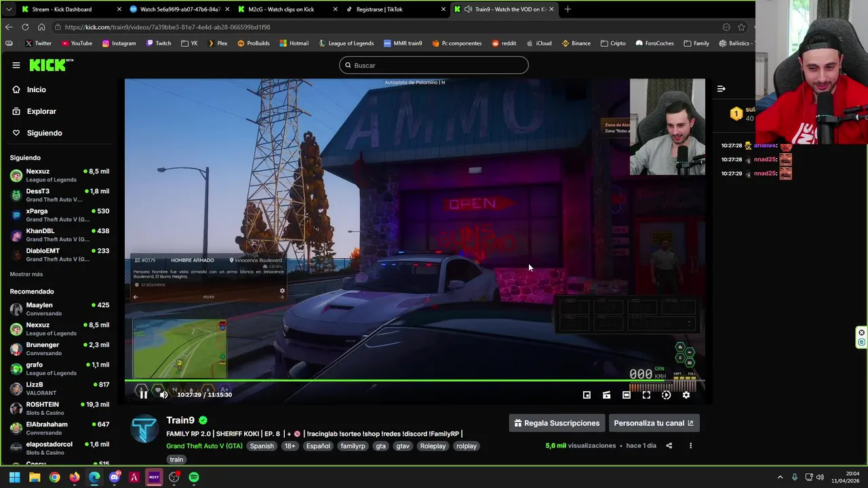Image resolution: width=868 pixels, height=488 pixels.
Task: Click Brunenger avatar in recommended
Action: 16,349
